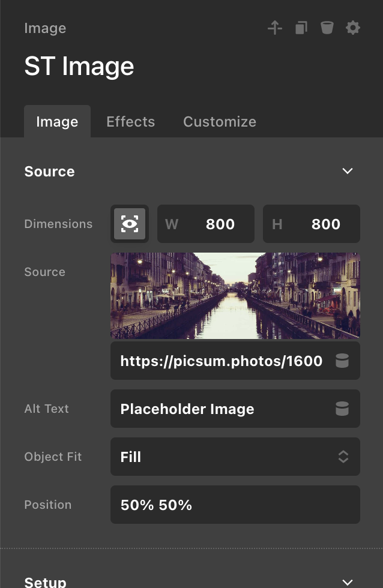Switch to the Customize tab
Image resolution: width=383 pixels, height=588 pixels.
pyautogui.click(x=219, y=122)
